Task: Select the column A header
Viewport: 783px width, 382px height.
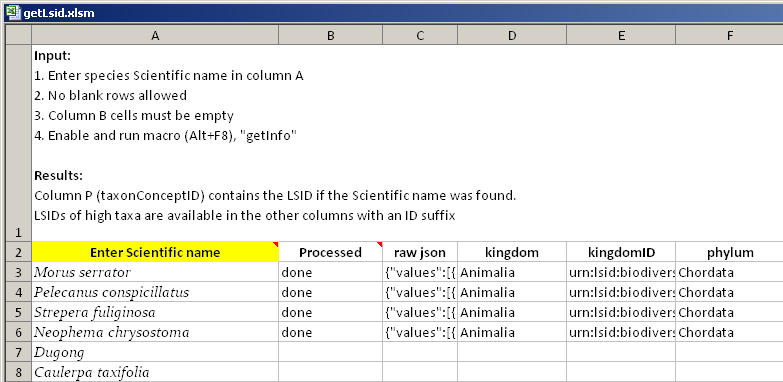Action: tap(155, 35)
